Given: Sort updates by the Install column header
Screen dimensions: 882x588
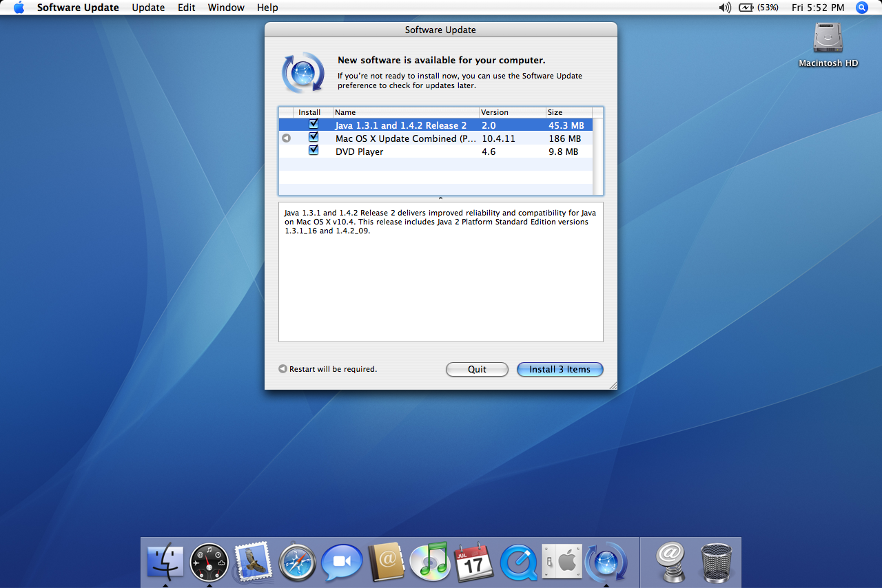Looking at the screenshot, I should (314, 112).
